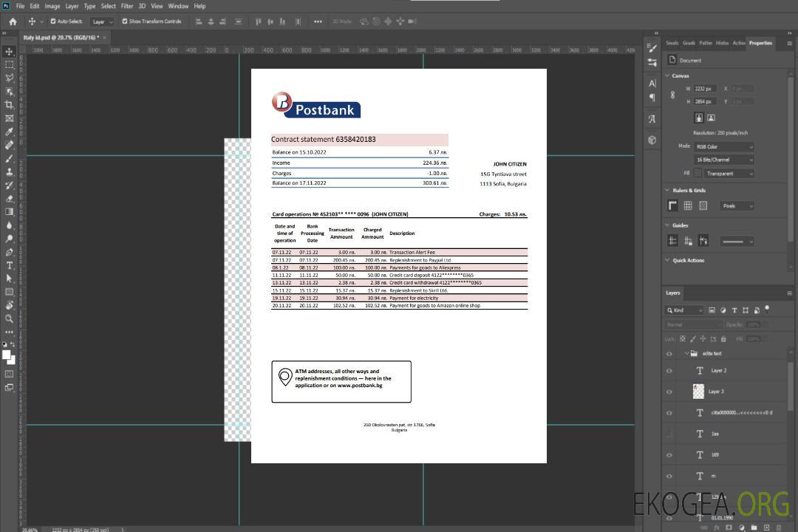Open the Transparent fill dropdown
The width and height of the screenshot is (798, 532).
tap(729, 174)
